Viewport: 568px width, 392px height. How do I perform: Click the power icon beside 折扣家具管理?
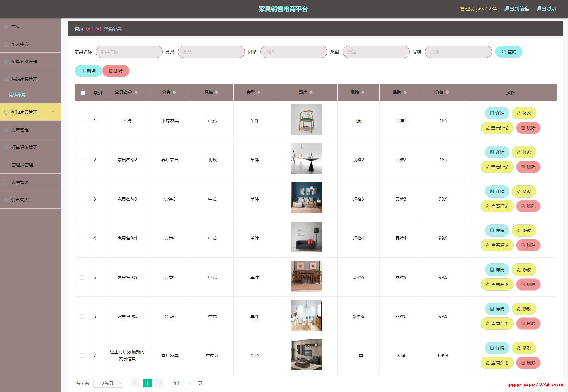6,112
